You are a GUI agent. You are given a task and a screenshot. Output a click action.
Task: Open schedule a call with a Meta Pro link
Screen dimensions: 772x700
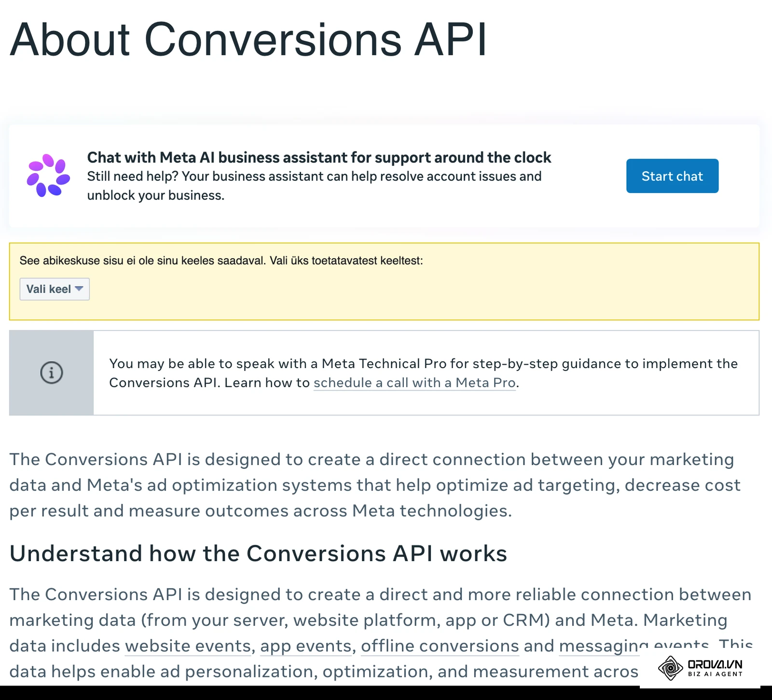[x=415, y=383]
